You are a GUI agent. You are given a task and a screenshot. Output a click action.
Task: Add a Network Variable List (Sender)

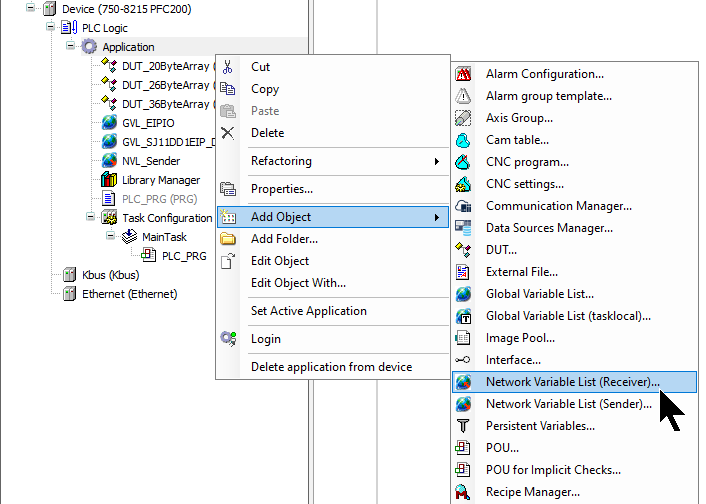(x=575, y=404)
